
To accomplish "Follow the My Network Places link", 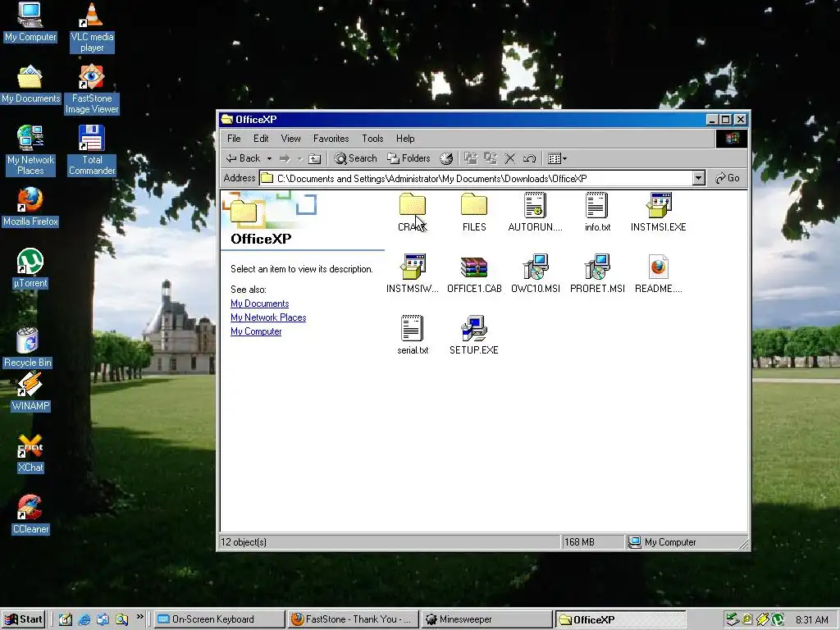I will (x=268, y=317).
